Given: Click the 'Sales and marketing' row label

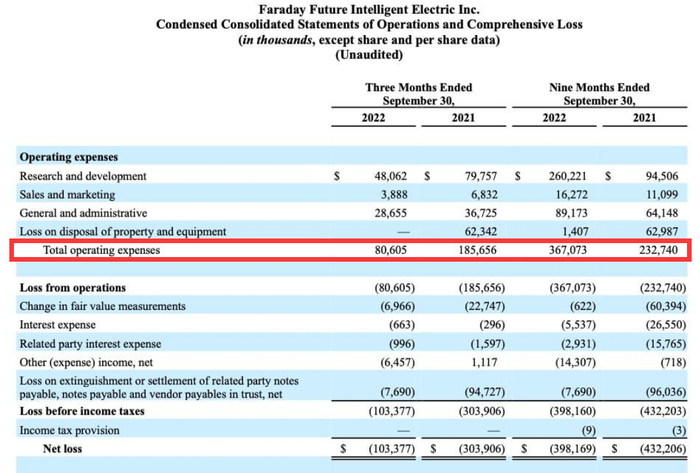Looking at the screenshot, I should tap(67, 195).
